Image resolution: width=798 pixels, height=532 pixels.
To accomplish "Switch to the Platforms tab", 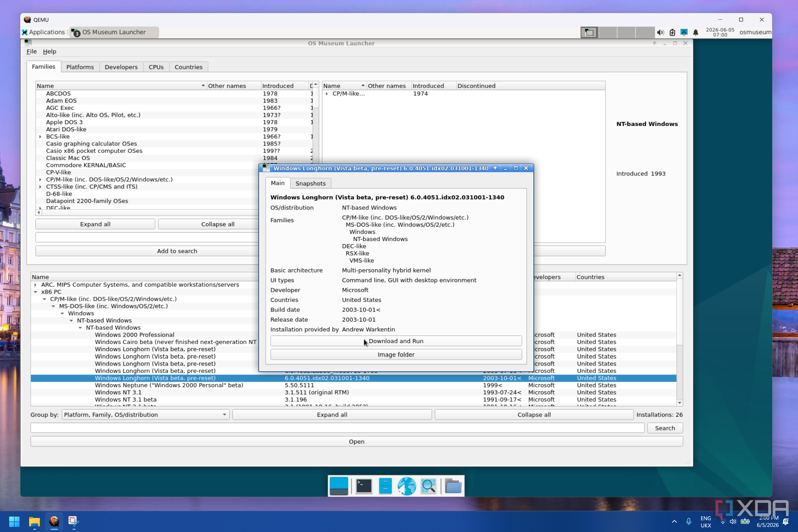I will 80,67.
